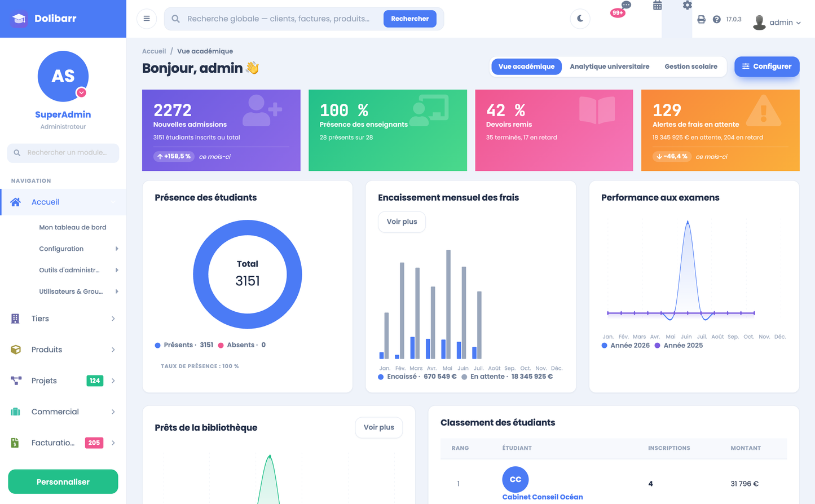Viewport: 815px width, 504px height.
Task: Click Voir plus in Prêts de la bibliothèque card
Action: coord(379,427)
